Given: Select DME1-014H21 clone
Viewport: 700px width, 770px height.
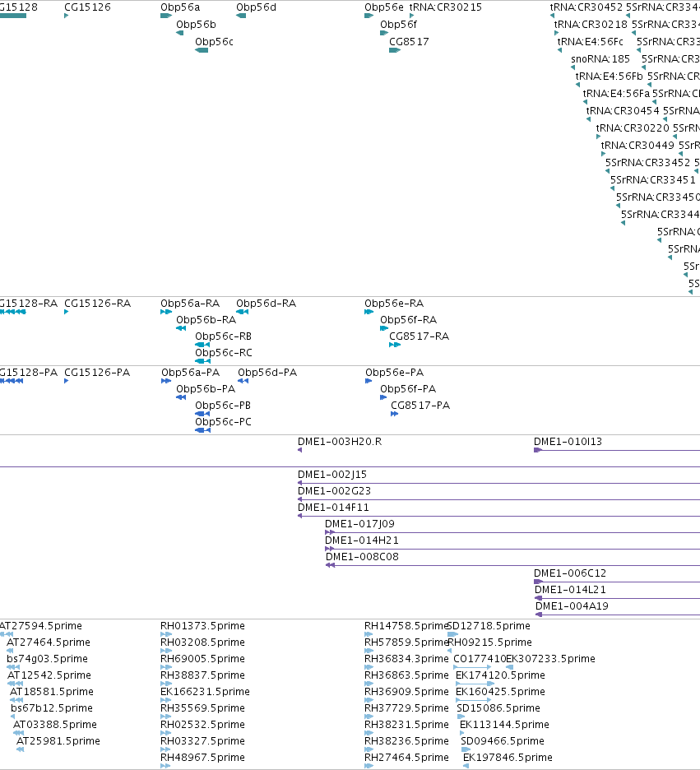Looking at the screenshot, I should [x=512, y=549].
